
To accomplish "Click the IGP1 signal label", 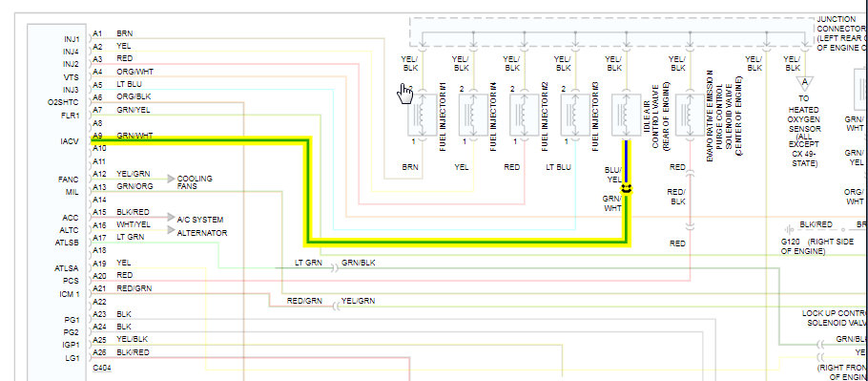I will coord(72,345).
